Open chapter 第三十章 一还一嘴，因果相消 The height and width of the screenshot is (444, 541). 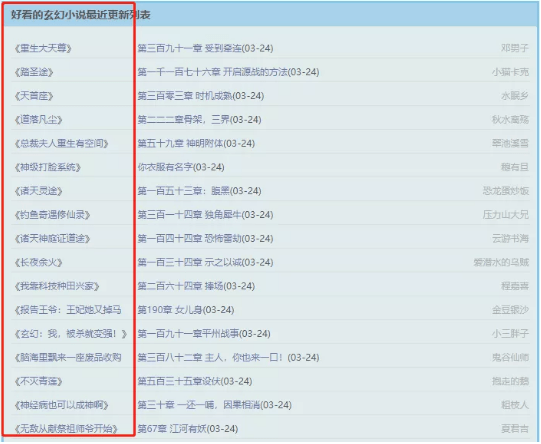215,405
